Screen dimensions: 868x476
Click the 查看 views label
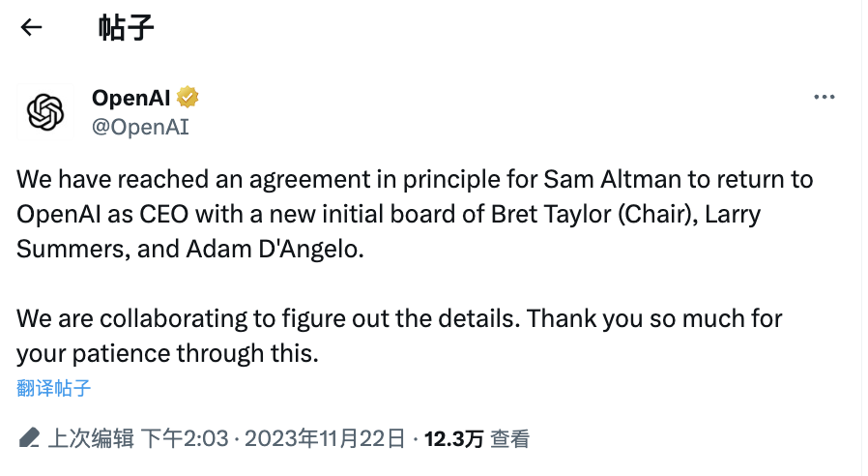tap(509, 438)
